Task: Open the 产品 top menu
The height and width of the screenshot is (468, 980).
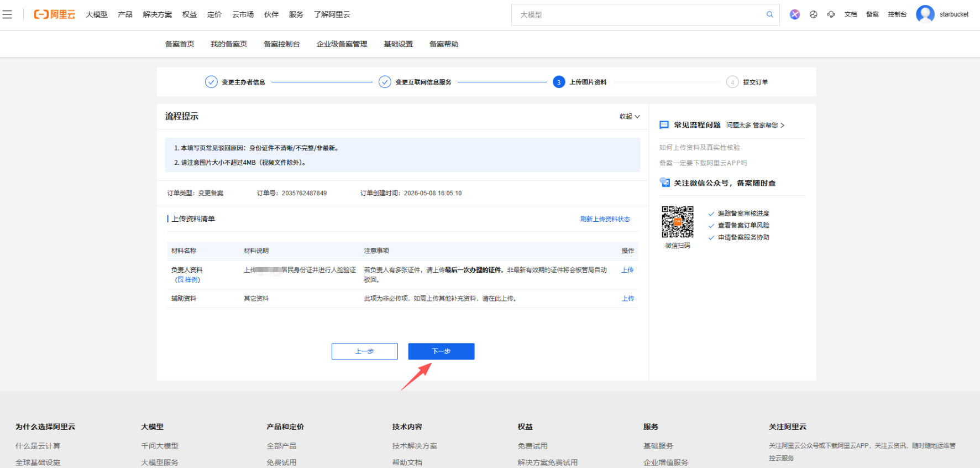Action: (125, 14)
